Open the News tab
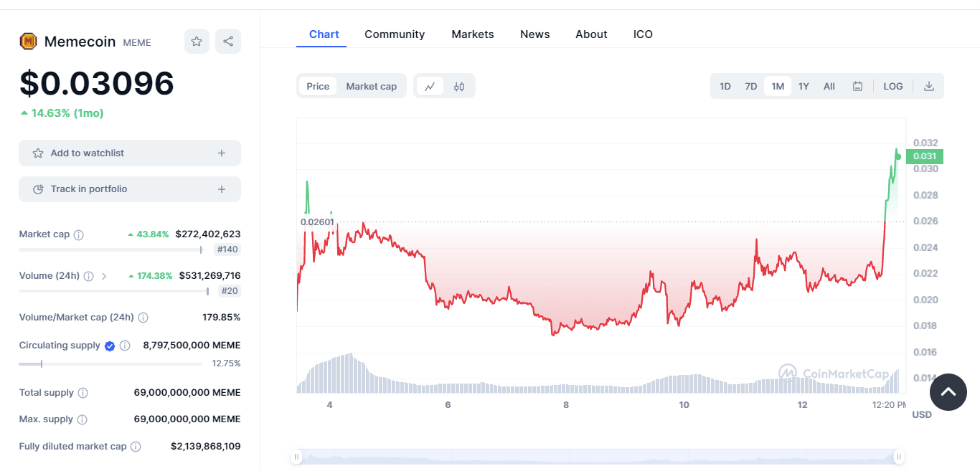 [535, 34]
